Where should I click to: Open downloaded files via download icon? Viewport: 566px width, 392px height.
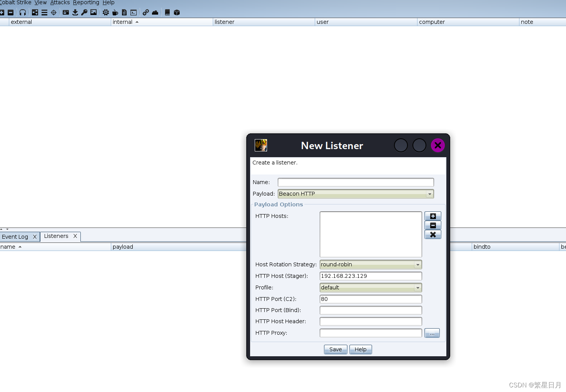click(75, 13)
